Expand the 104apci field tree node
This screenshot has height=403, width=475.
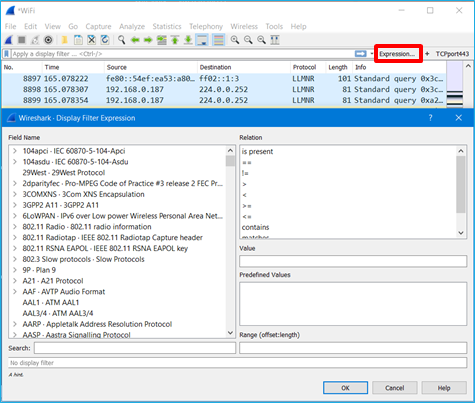(x=15, y=151)
